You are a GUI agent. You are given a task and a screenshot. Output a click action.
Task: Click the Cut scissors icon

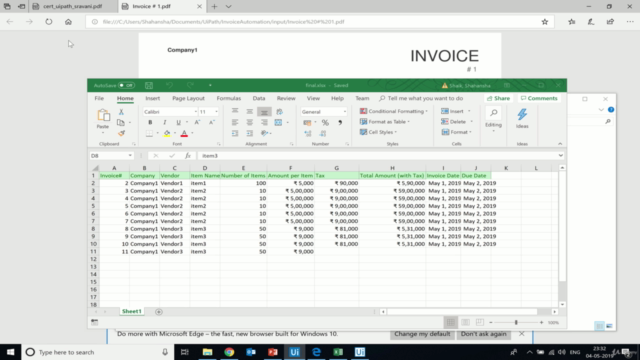click(x=121, y=112)
